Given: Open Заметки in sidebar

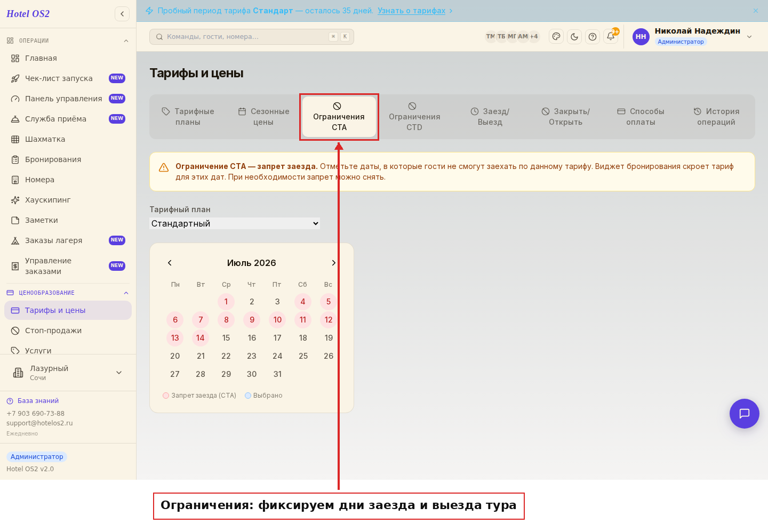Looking at the screenshot, I should [x=68, y=220].
